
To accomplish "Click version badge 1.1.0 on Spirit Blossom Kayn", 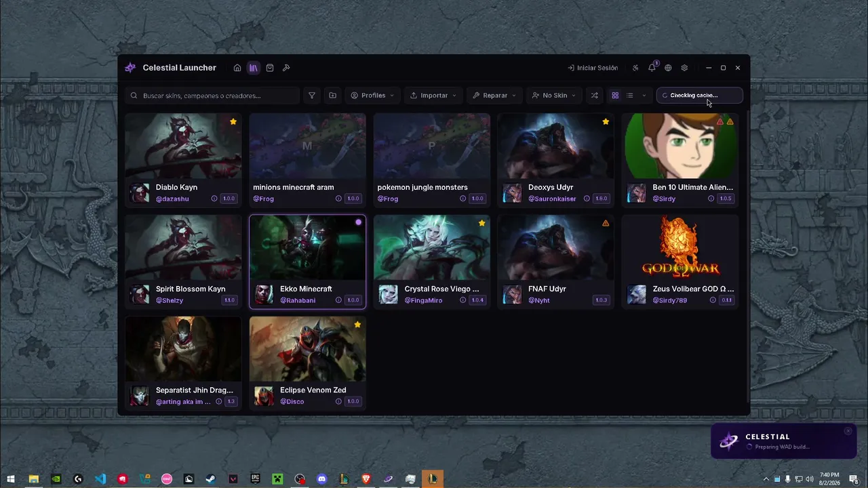I will pos(229,300).
